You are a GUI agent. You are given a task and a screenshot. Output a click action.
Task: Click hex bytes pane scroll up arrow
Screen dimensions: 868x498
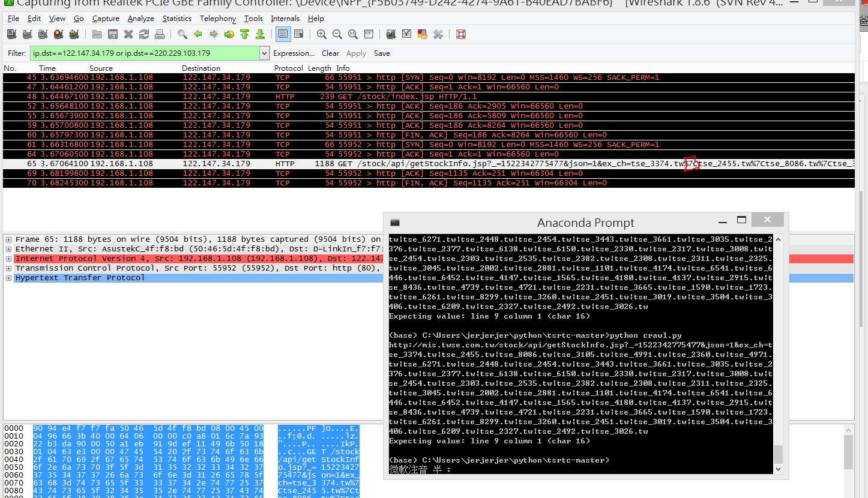pos(849,430)
